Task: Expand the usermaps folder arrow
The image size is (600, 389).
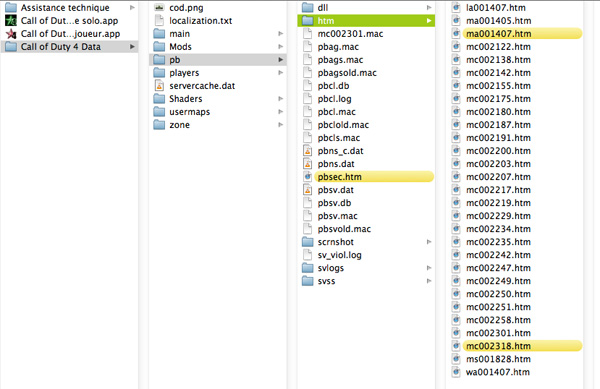Action: (x=280, y=112)
